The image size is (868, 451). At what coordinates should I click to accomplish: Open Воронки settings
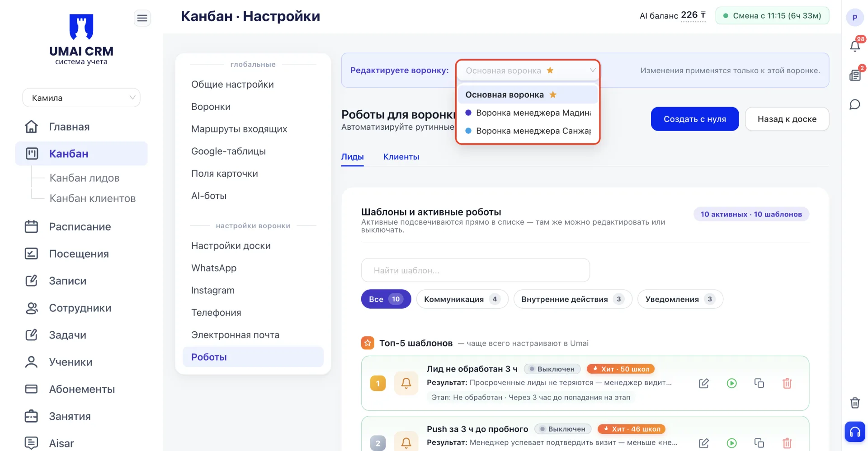[x=253, y=107]
